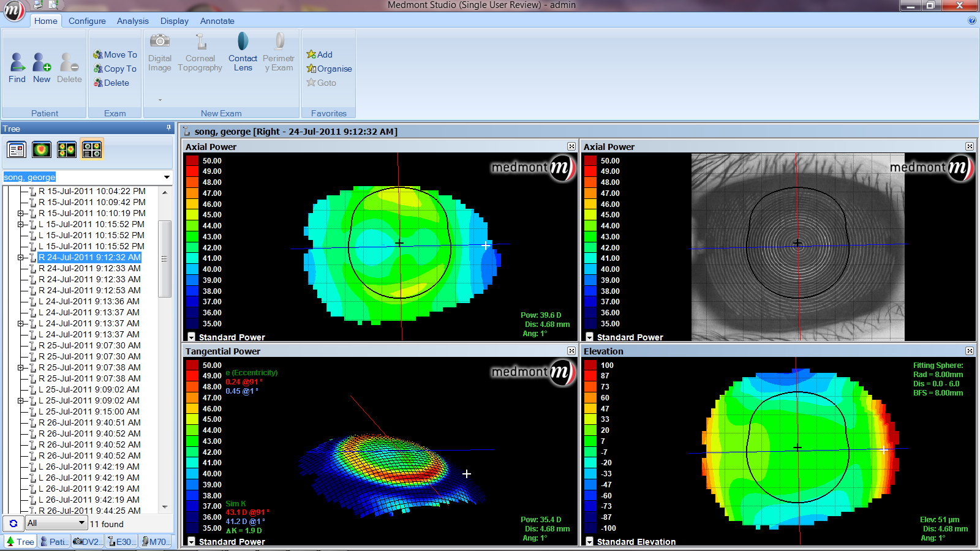Maximize the Tangential Power panel

click(x=571, y=351)
